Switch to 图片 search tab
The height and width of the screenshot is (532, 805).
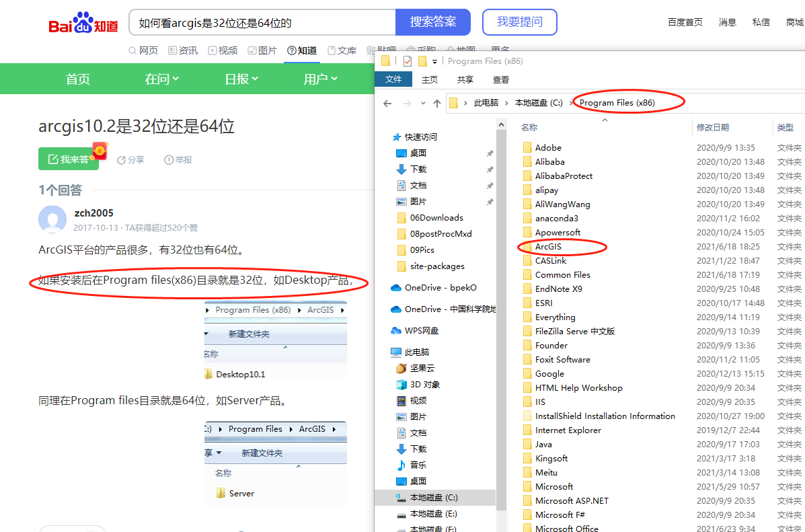[262, 50]
